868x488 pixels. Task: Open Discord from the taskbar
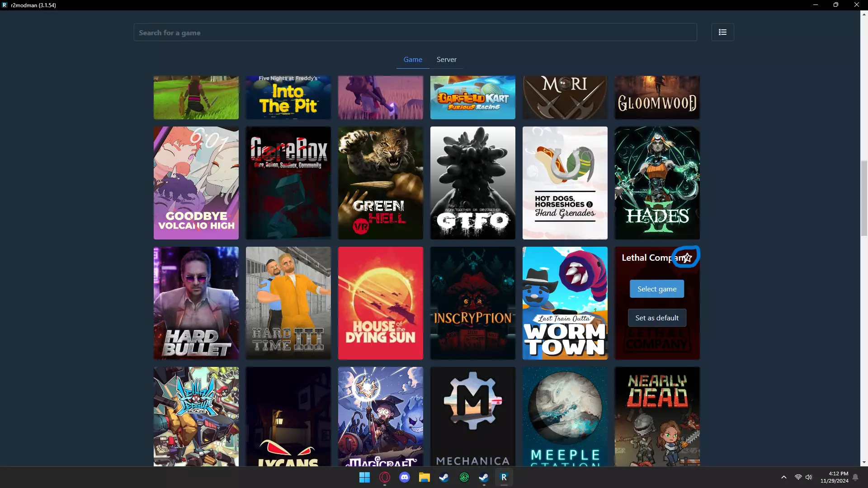coord(405,477)
